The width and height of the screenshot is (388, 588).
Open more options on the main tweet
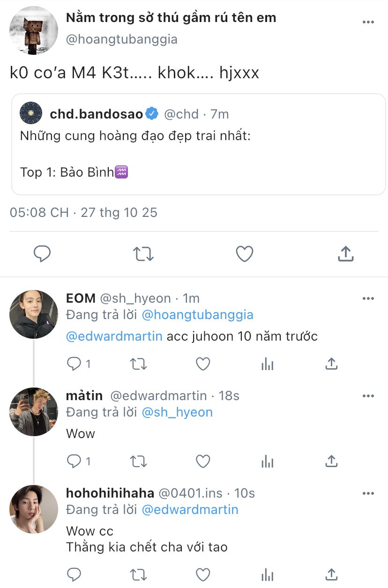tap(368, 22)
